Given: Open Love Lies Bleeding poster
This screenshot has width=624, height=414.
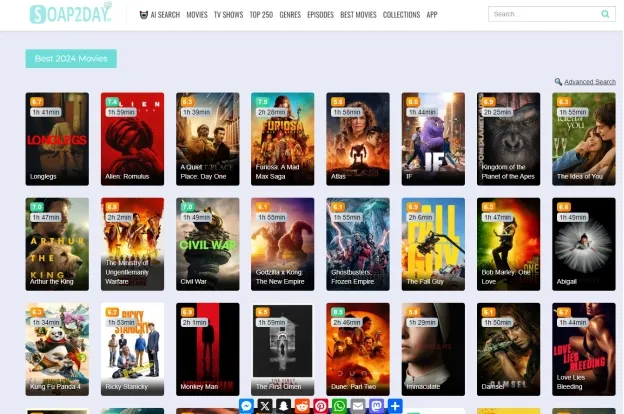Looking at the screenshot, I should pyautogui.click(x=584, y=349).
